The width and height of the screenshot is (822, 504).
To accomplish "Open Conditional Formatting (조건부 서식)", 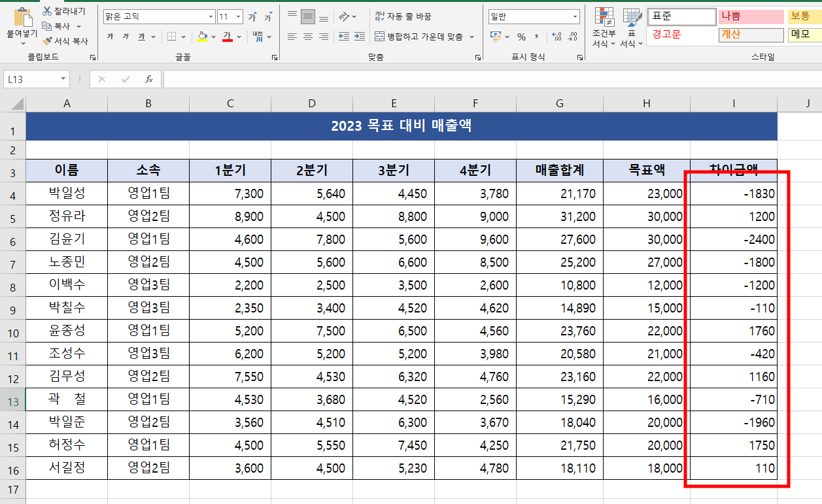I will click(x=604, y=27).
